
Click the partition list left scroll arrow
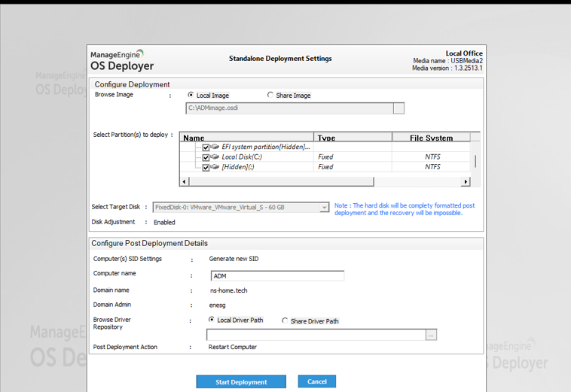coord(185,181)
